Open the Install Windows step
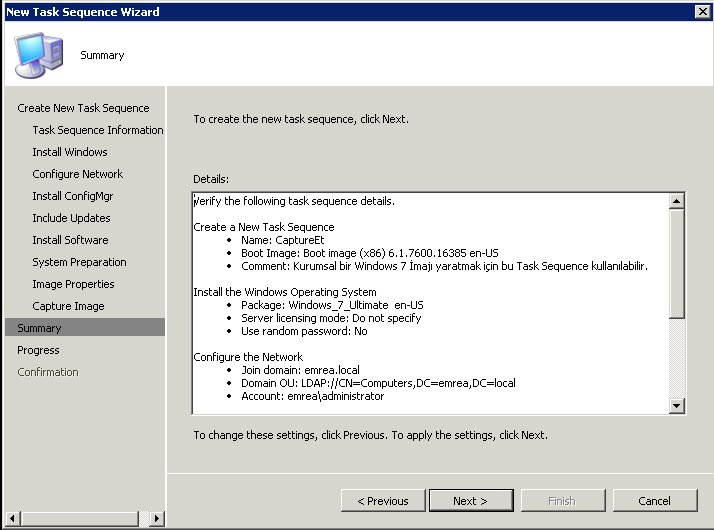Screen dimensions: 714x530 (70, 152)
